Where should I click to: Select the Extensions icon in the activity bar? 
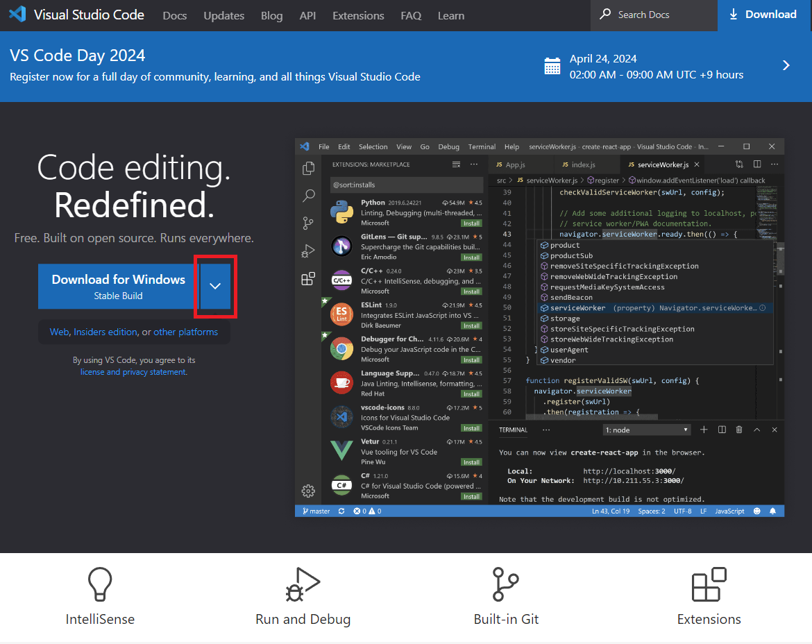tap(308, 279)
